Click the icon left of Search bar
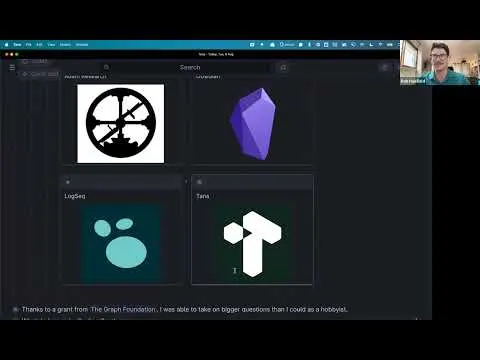Viewport: 480px width, 360px height. (x=106, y=67)
